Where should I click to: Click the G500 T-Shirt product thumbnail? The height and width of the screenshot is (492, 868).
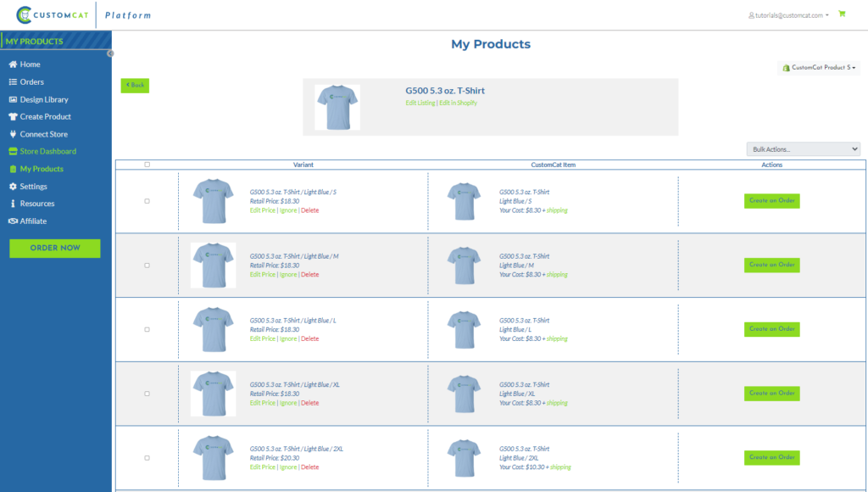337,107
